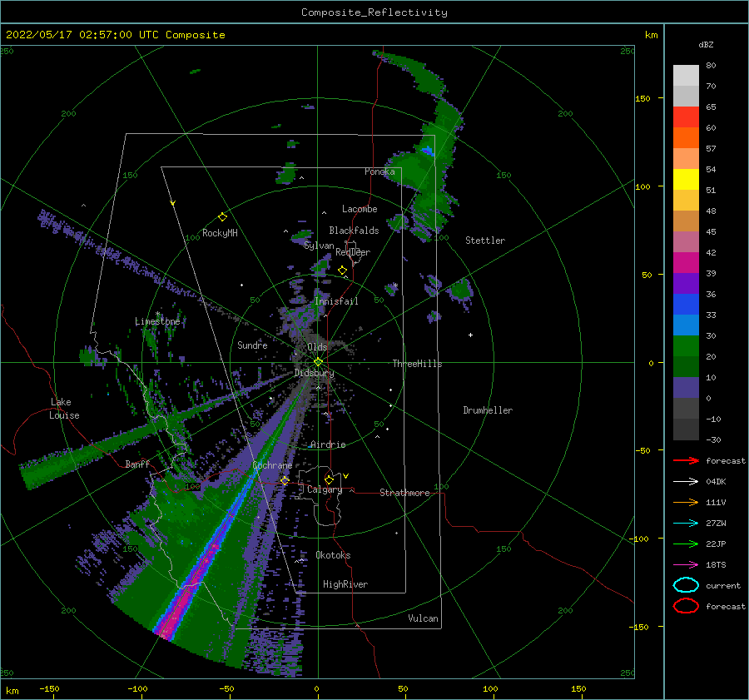Click the HighRiver label

(345, 584)
